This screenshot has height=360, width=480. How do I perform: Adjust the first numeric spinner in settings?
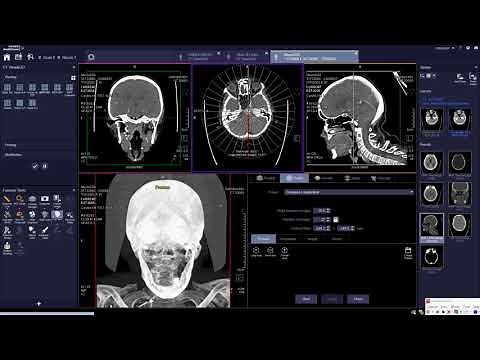click(322, 211)
